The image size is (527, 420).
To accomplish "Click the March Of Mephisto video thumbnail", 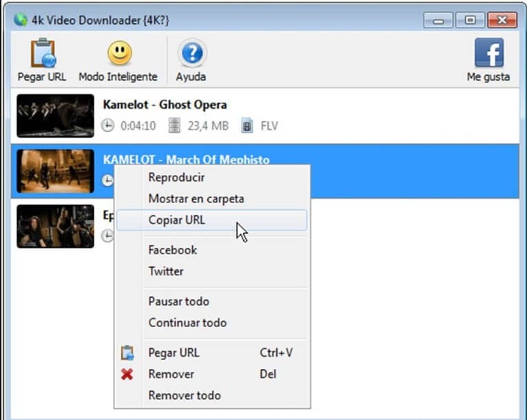I will (56, 171).
